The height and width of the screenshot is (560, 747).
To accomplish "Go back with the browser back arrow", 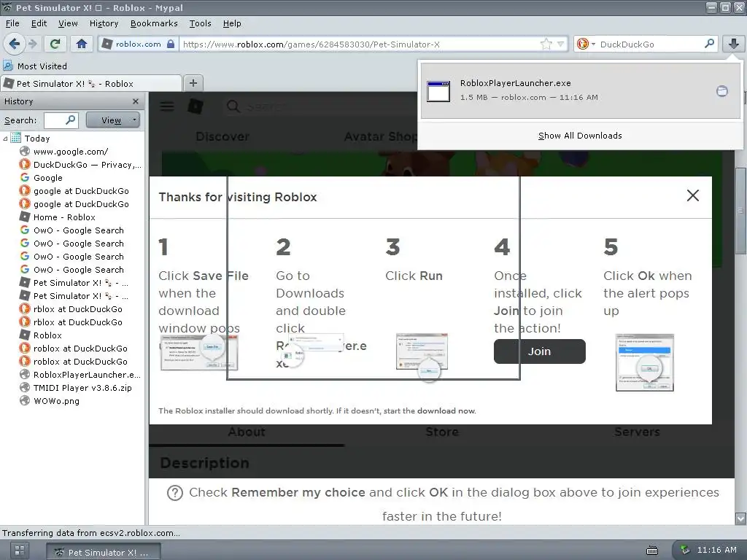I will [15, 44].
